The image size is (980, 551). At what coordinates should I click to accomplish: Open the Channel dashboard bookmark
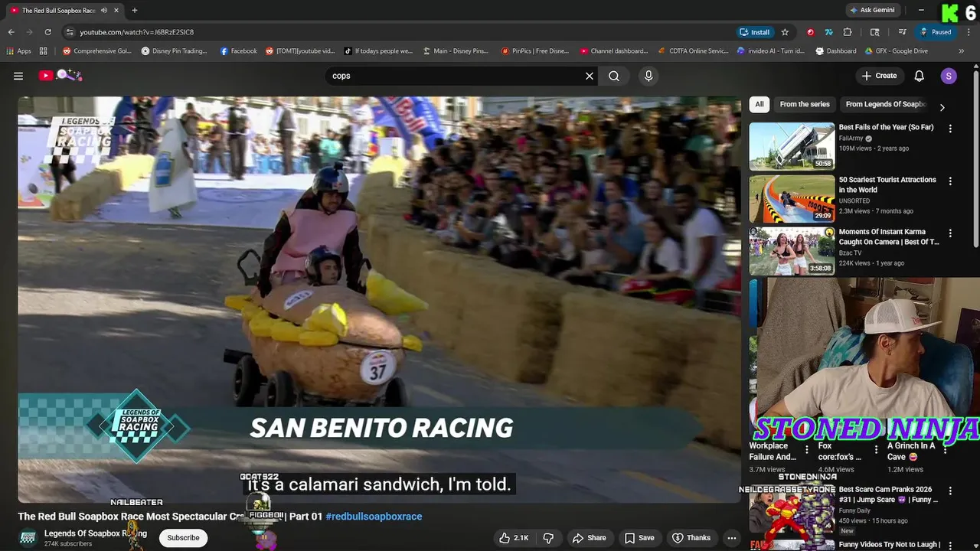(614, 51)
